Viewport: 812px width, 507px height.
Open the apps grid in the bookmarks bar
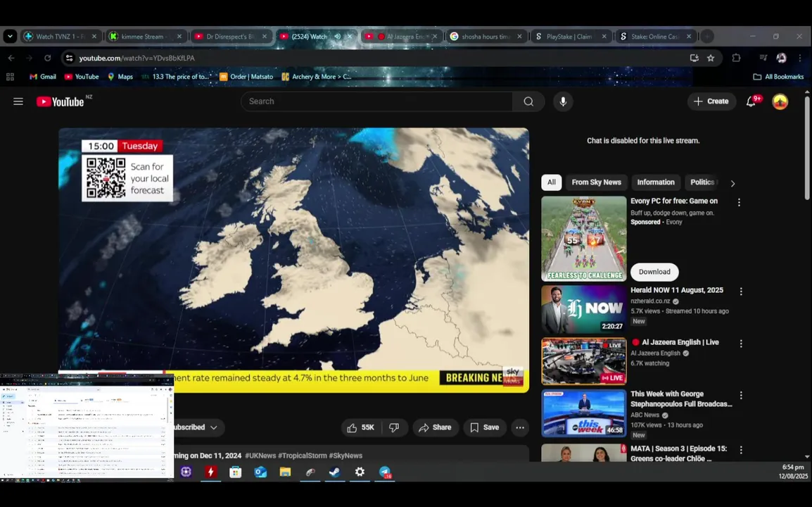(10, 77)
